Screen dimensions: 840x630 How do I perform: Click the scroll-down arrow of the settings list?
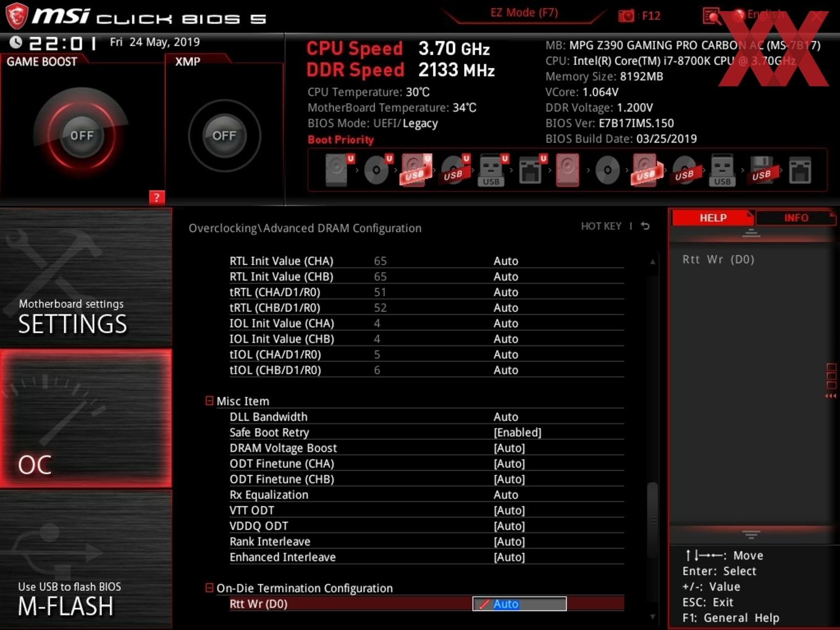(652, 616)
